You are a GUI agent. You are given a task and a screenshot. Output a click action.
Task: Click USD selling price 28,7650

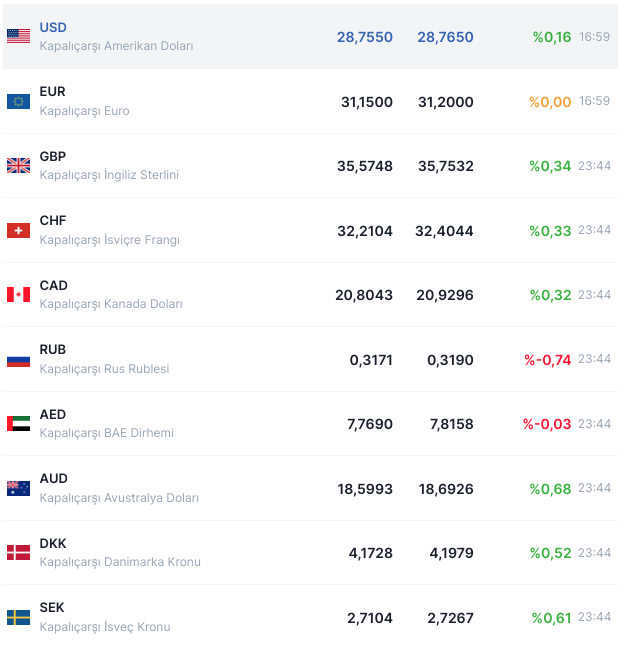click(445, 37)
